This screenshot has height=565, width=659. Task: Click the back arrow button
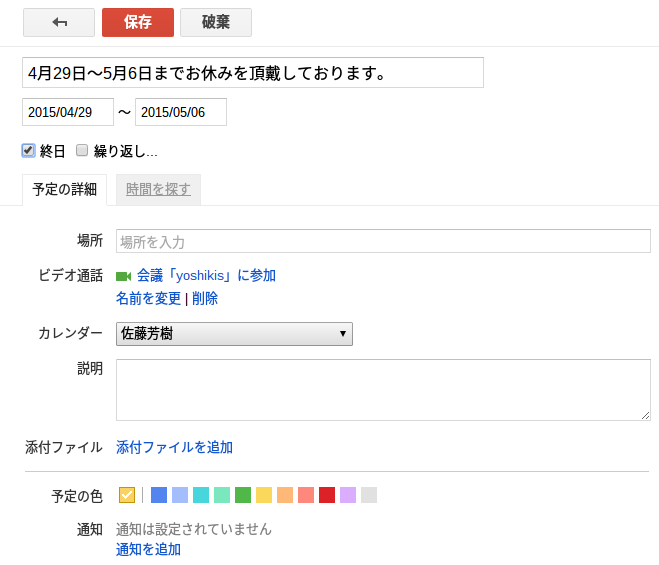coord(59,22)
